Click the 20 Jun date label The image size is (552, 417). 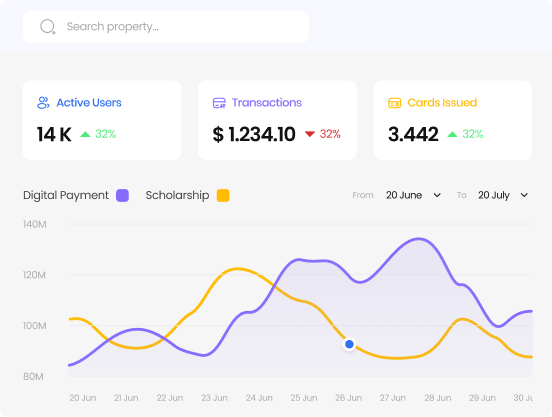tap(83, 398)
